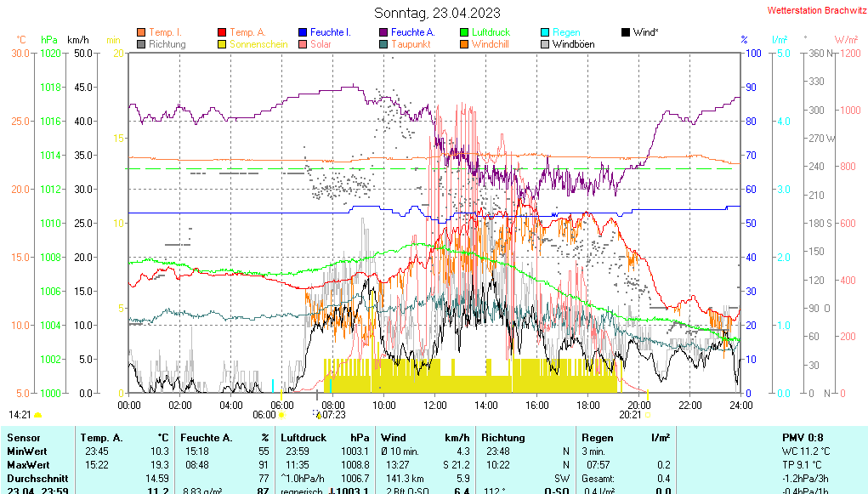Click the red Temp. A. legend swatch
This screenshot has height=494, width=868.
pos(222,32)
